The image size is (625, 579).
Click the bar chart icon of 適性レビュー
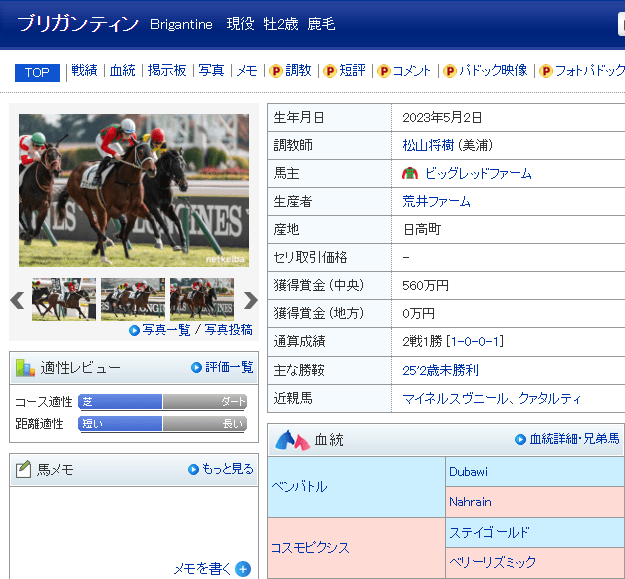pyautogui.click(x=25, y=367)
